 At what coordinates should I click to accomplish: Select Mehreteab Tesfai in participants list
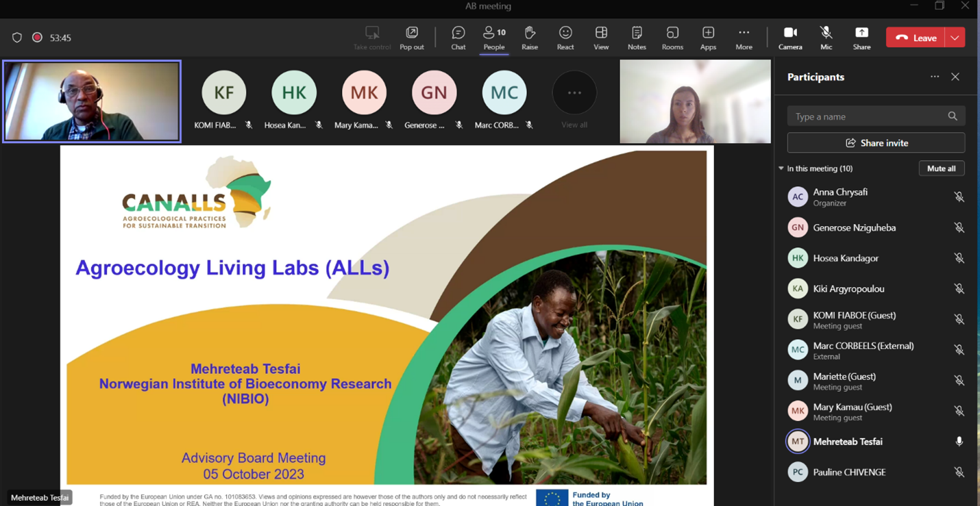coord(876,442)
